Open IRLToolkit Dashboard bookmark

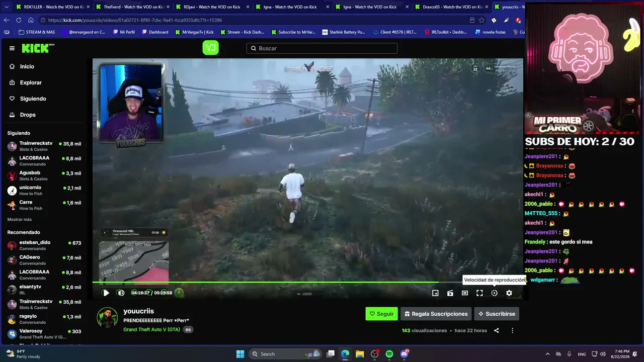pos(446,32)
